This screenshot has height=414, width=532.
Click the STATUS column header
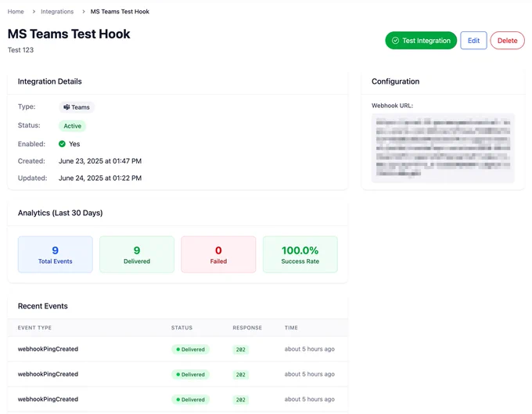[x=182, y=327]
